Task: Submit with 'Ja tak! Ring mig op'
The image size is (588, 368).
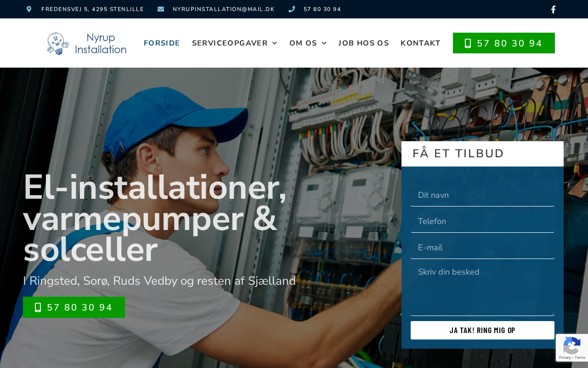Action: click(482, 330)
